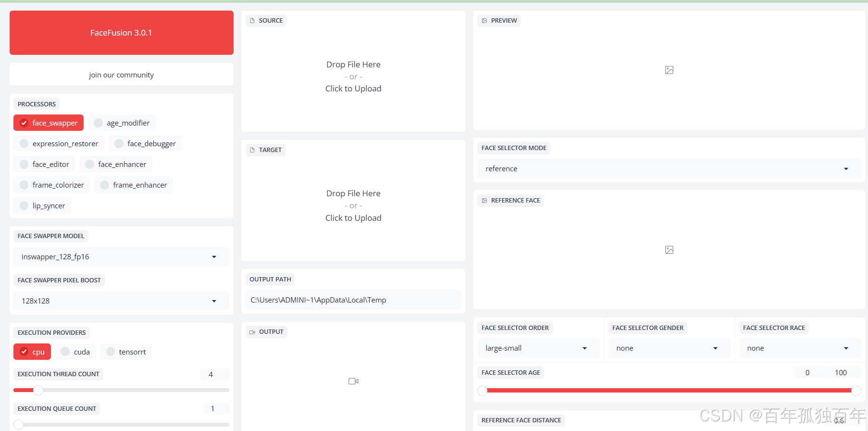
Task: Click Drop File Here in Target upload area
Action: (353, 193)
